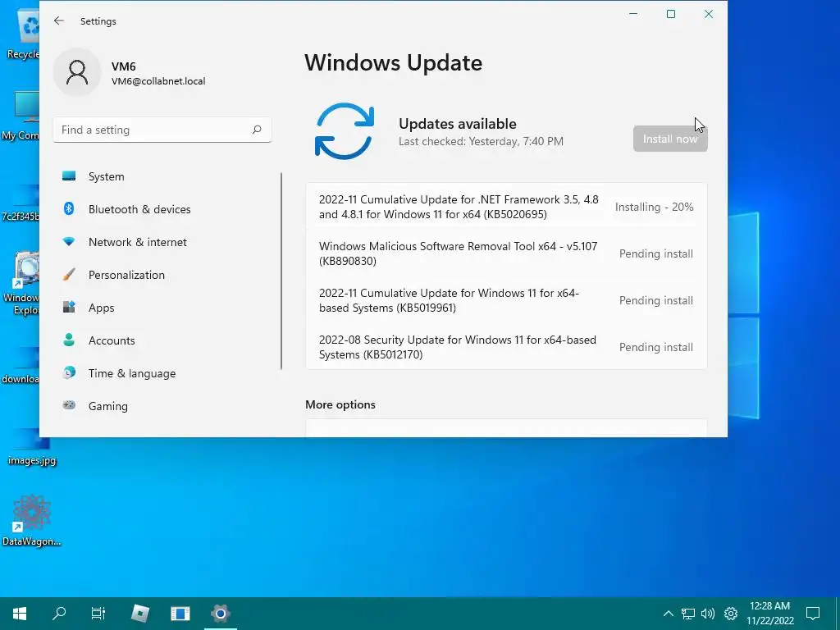
Task: Click the Accounts person icon
Action: [x=69, y=340]
